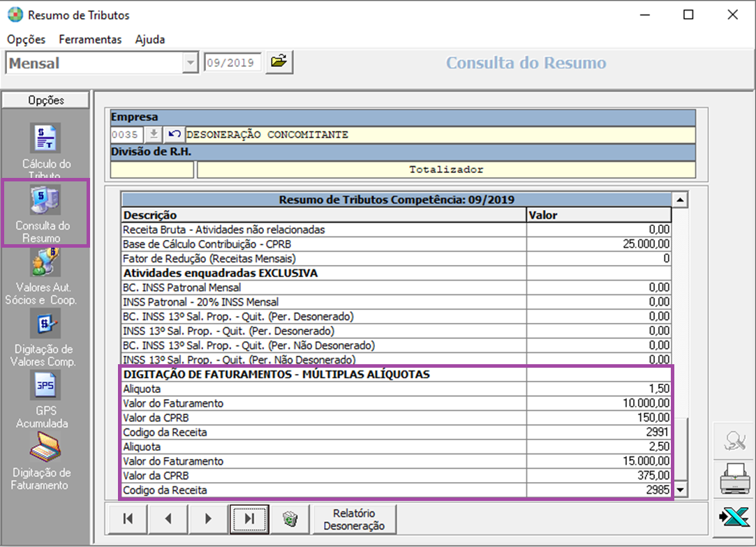756x547 pixels.
Task: Click the Totalizador field
Action: click(446, 170)
